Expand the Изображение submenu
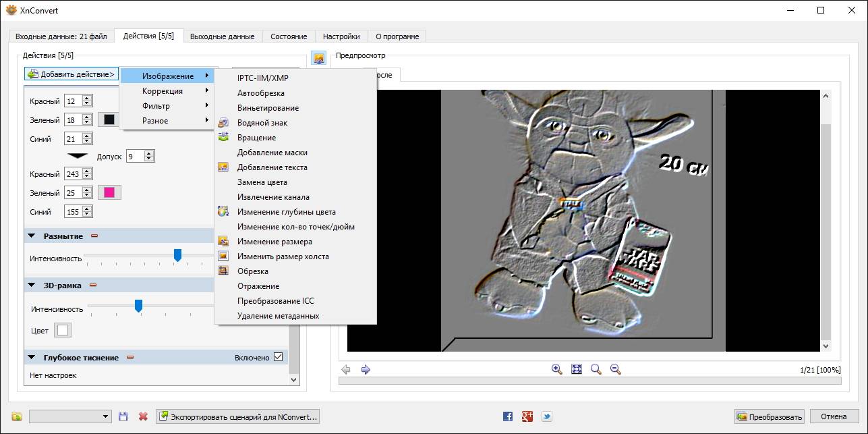Screen dimensions: 868x434 point(167,76)
